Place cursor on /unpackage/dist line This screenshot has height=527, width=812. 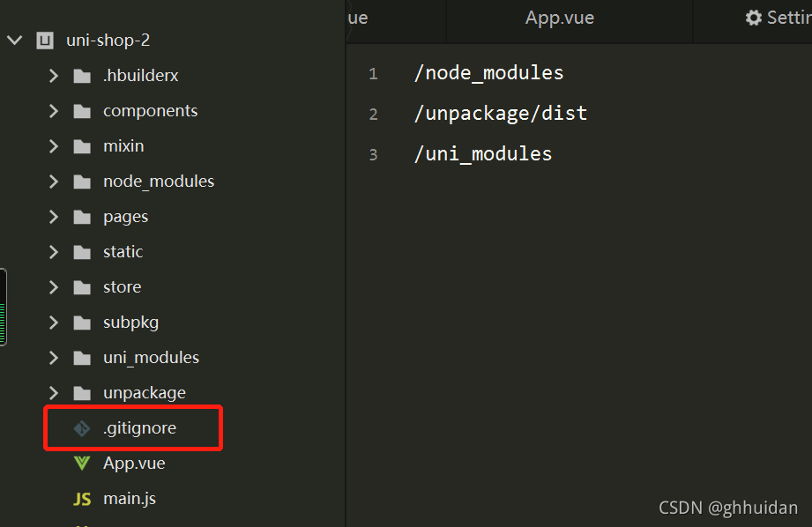click(500, 114)
